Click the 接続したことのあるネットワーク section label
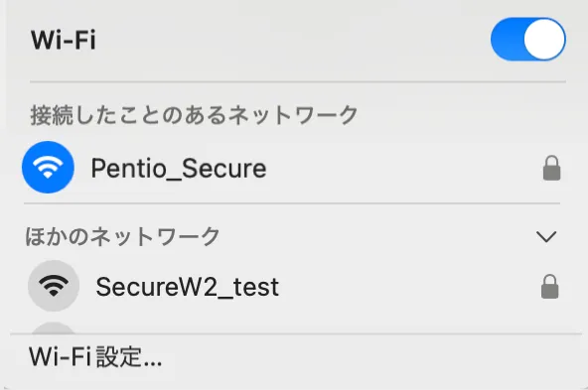Image resolution: width=588 pixels, height=390 pixels. [194, 115]
